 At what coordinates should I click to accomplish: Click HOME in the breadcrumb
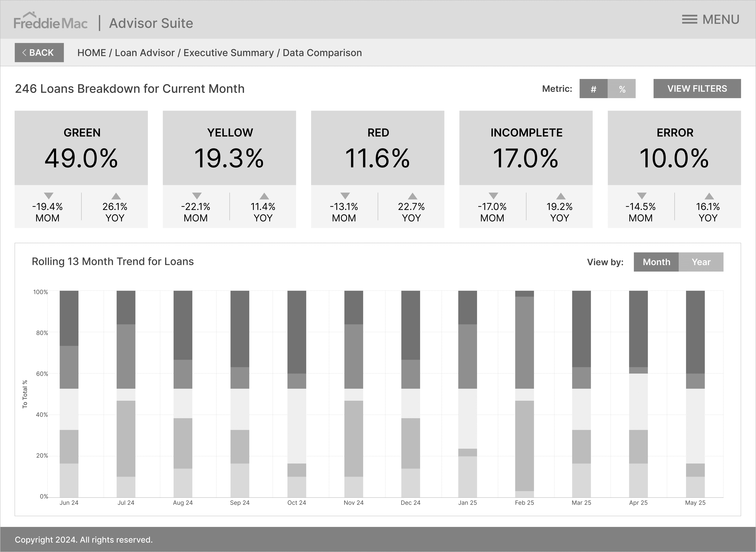(92, 53)
